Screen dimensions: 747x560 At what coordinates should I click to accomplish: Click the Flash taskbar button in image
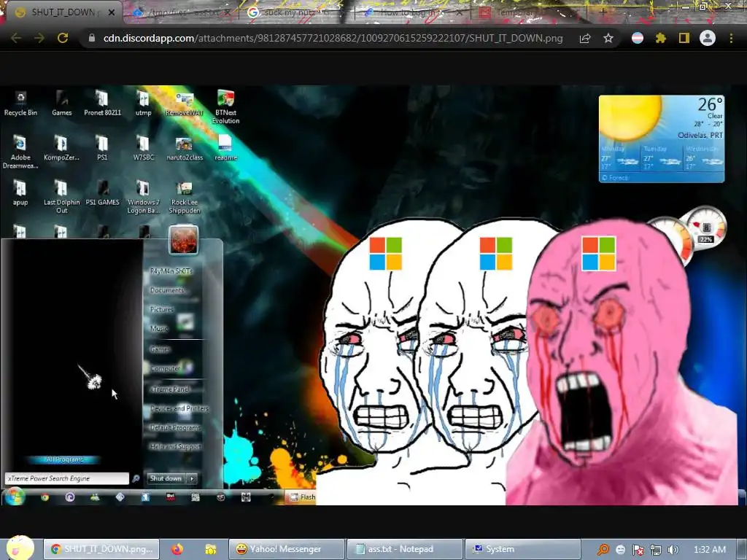[x=301, y=497]
